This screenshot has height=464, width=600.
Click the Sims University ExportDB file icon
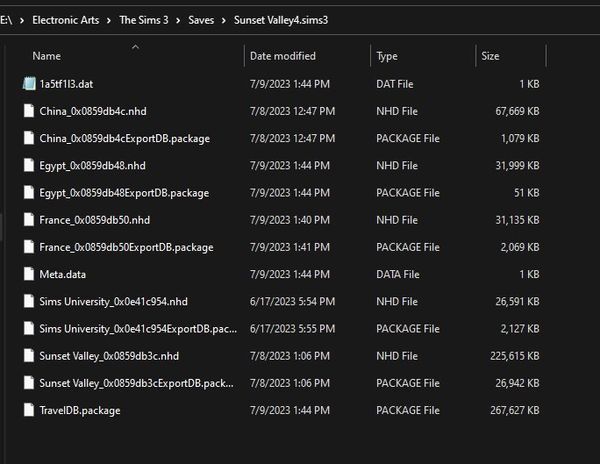29,328
